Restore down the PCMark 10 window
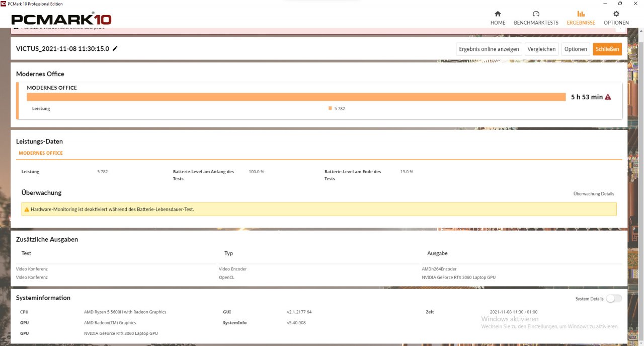644x346 pixels. [x=620, y=4]
